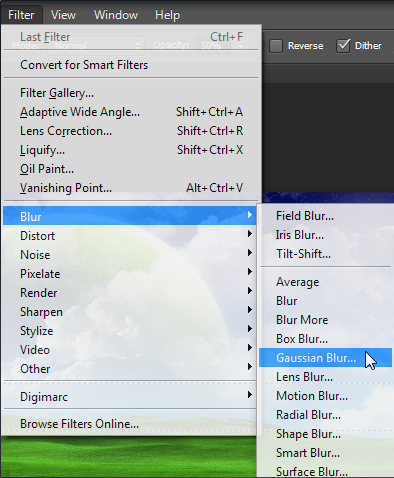Expand the Digimarc submenu
Screen dimensions: 394x478
(x=129, y=397)
